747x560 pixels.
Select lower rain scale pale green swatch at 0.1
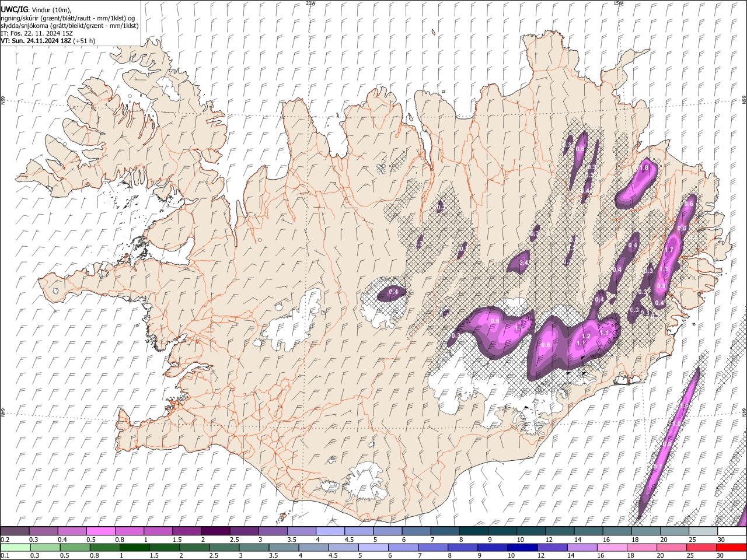(x=15, y=548)
